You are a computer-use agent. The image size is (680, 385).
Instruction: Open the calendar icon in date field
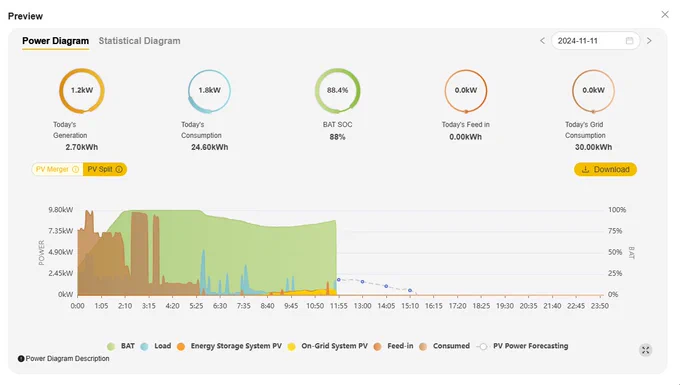point(629,41)
